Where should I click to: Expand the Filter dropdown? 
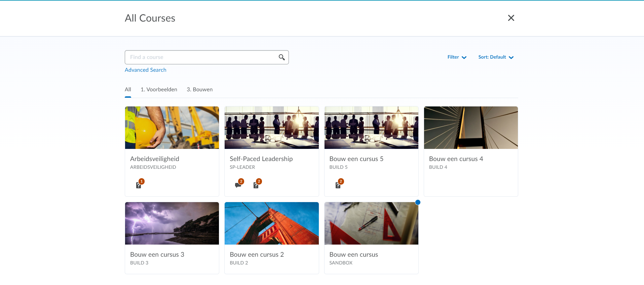point(457,57)
